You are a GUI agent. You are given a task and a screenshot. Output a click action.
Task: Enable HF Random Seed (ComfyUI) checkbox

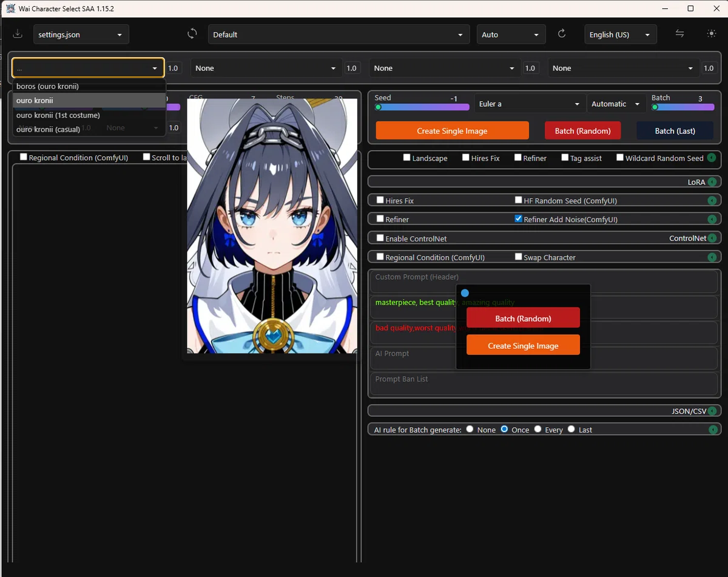pos(519,200)
